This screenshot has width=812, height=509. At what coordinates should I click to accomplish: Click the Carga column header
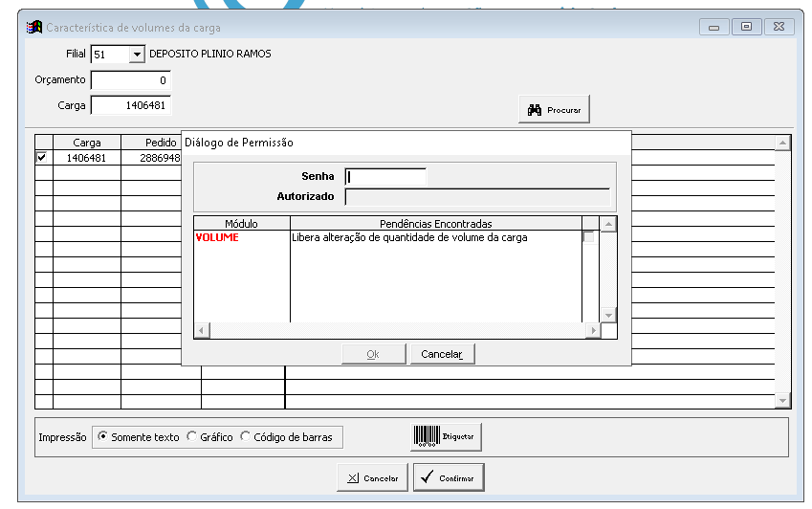click(x=86, y=143)
